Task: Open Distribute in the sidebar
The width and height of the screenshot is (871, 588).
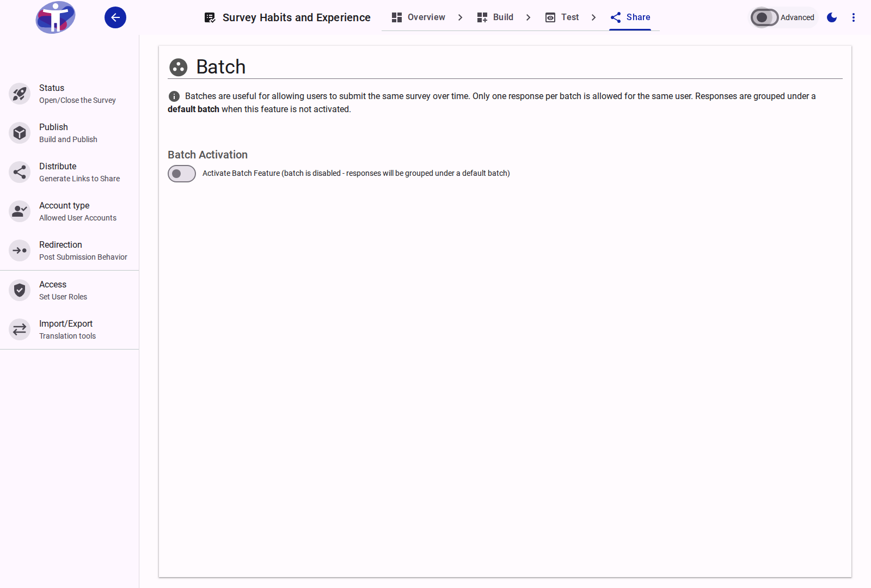Action: click(x=70, y=172)
